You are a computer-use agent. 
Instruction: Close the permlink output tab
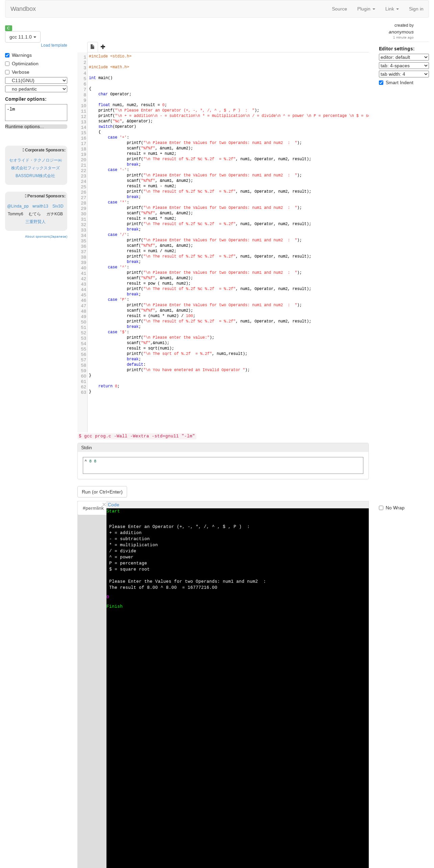coord(104,504)
